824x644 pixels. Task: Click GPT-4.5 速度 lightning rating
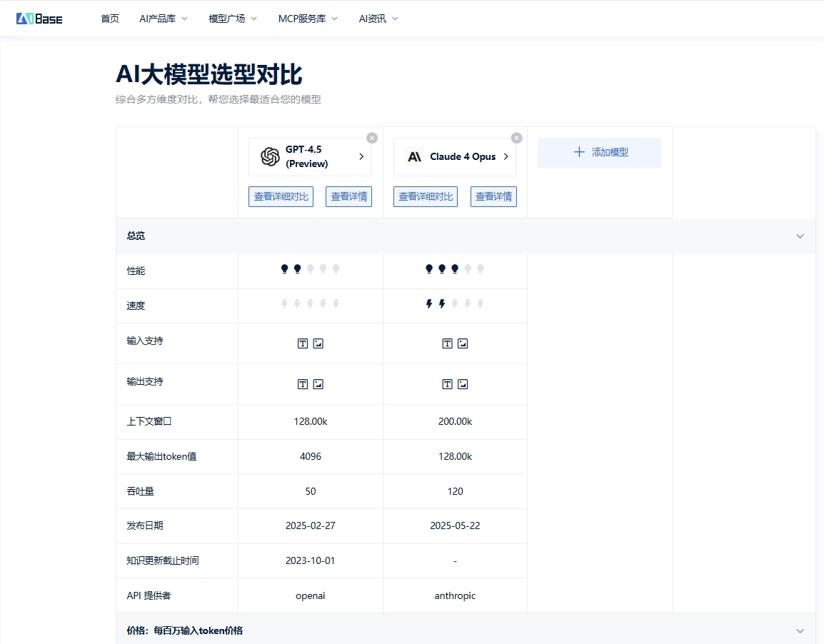tap(310, 303)
